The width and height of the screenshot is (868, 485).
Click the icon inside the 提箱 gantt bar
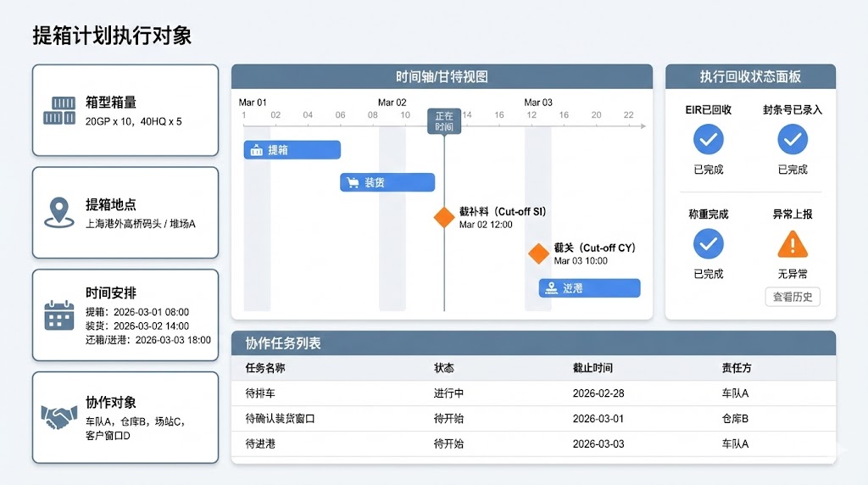coord(256,150)
